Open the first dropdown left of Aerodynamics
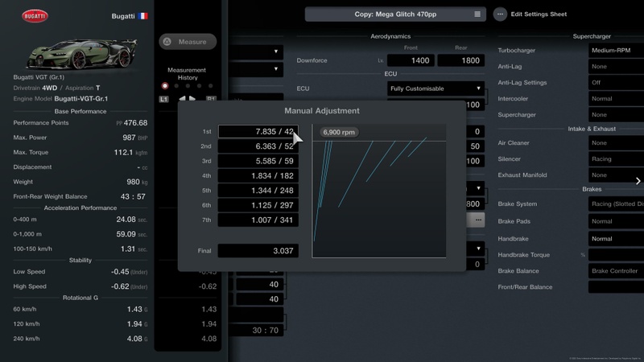The image size is (644, 362). point(257,51)
